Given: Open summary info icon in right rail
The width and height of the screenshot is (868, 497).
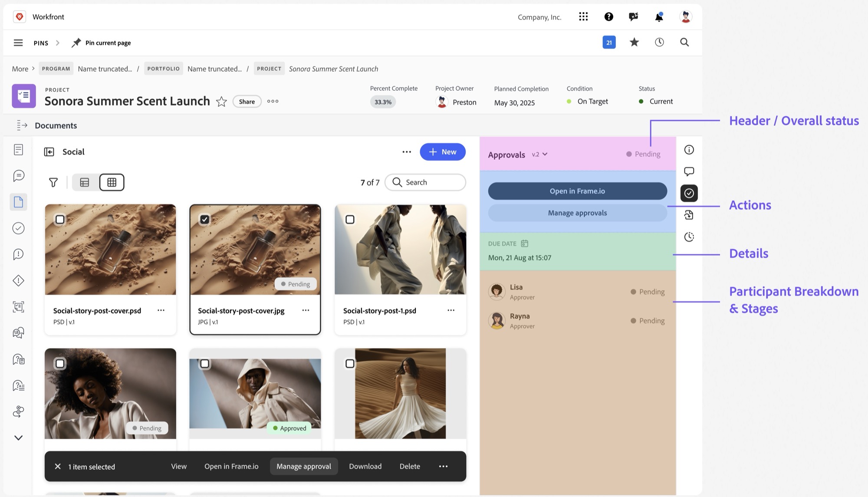Looking at the screenshot, I should coord(689,150).
